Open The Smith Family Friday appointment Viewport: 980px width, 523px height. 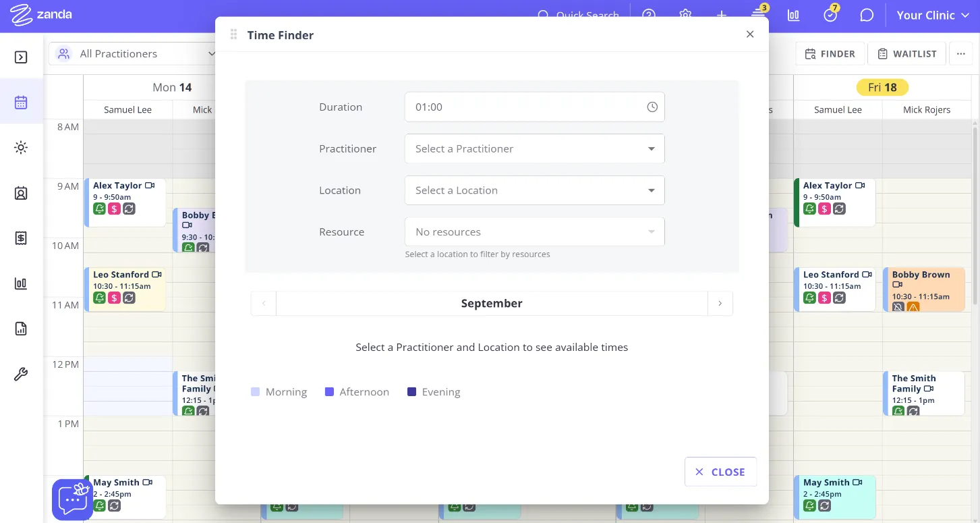pos(924,394)
